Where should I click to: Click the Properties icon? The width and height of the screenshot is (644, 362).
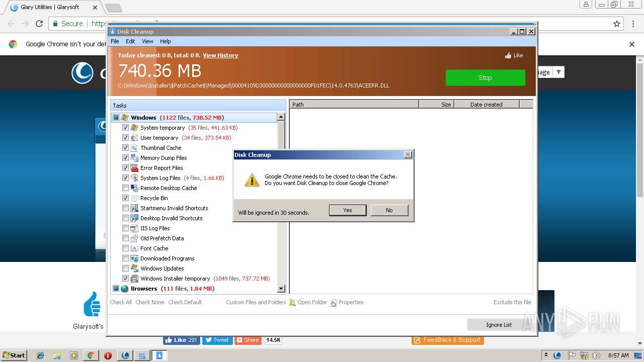click(334, 303)
